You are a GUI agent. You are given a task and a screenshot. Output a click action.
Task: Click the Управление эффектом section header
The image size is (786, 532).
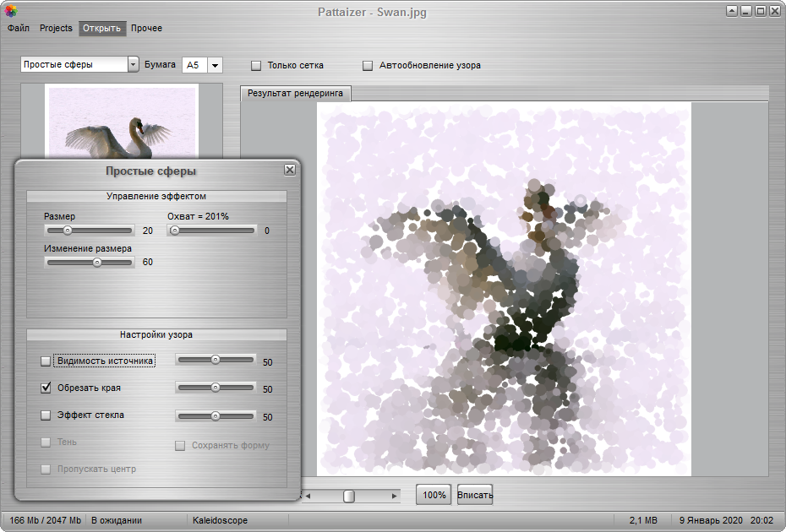[156, 196]
